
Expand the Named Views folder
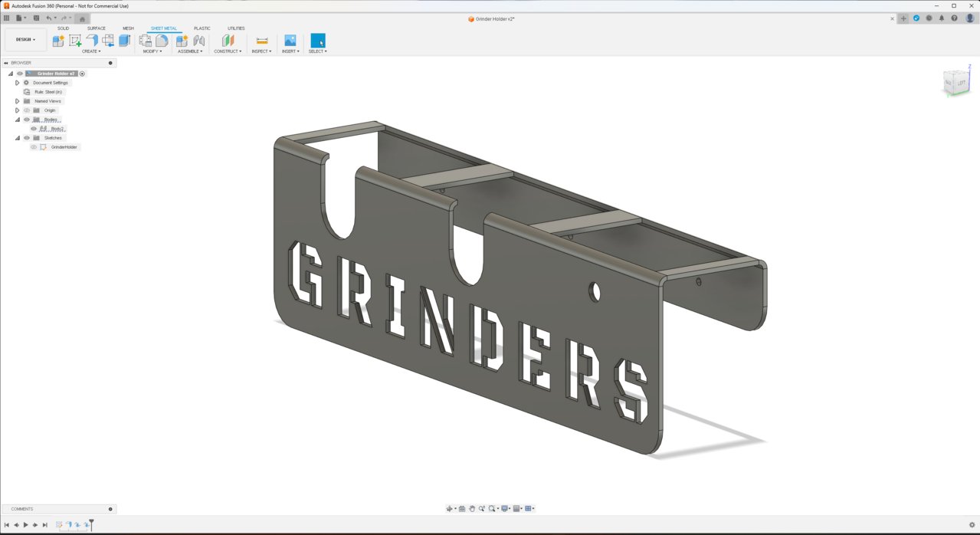click(x=18, y=101)
